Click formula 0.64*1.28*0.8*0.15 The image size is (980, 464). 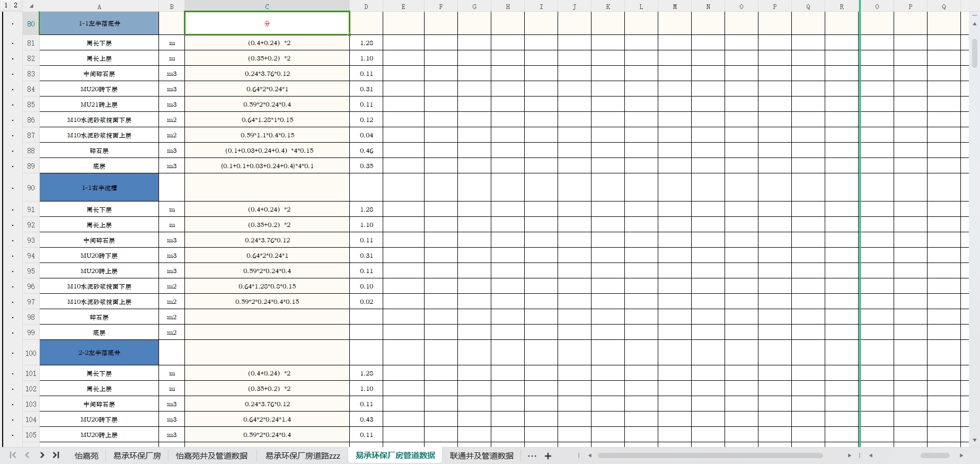coord(267,286)
